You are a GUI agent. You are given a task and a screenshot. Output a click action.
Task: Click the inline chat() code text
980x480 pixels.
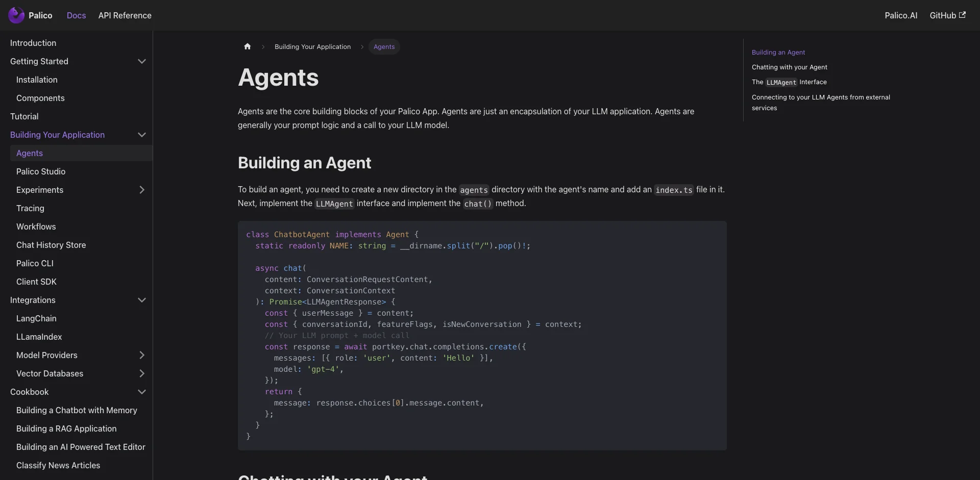click(478, 204)
